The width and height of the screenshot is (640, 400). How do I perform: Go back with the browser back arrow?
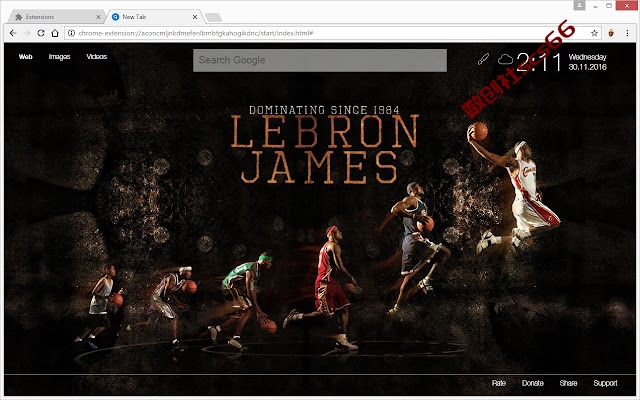click(13, 33)
